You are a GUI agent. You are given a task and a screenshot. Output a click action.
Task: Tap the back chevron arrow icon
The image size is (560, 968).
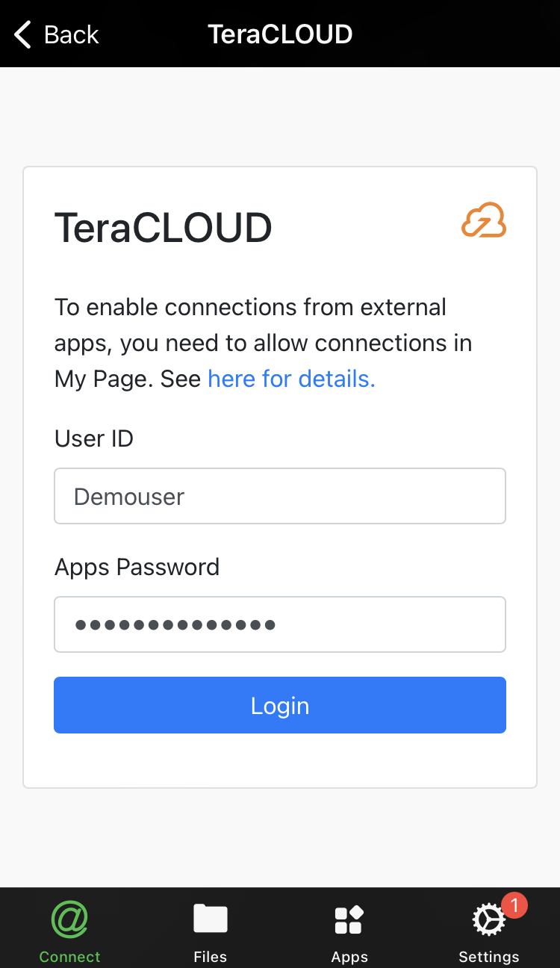click(x=23, y=34)
